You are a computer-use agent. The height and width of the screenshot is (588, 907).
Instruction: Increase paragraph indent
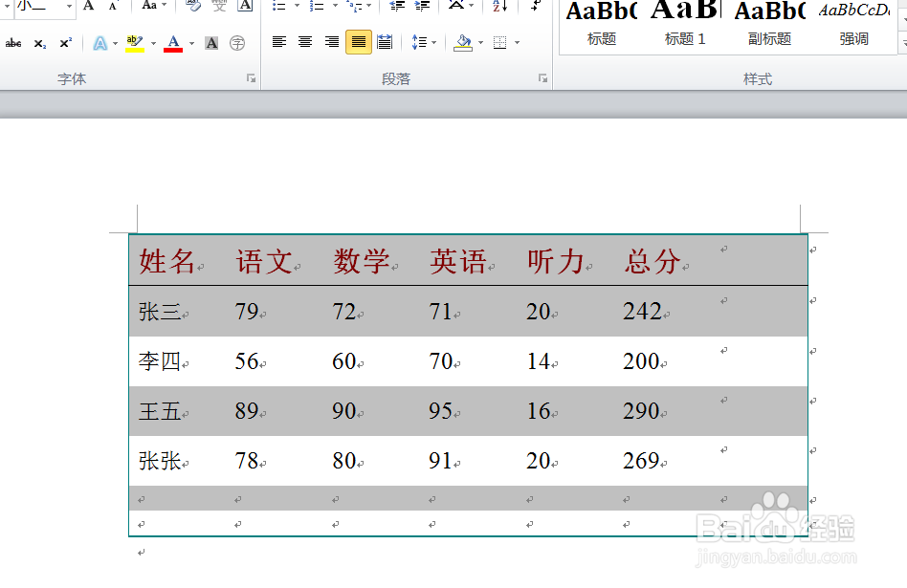click(422, 6)
